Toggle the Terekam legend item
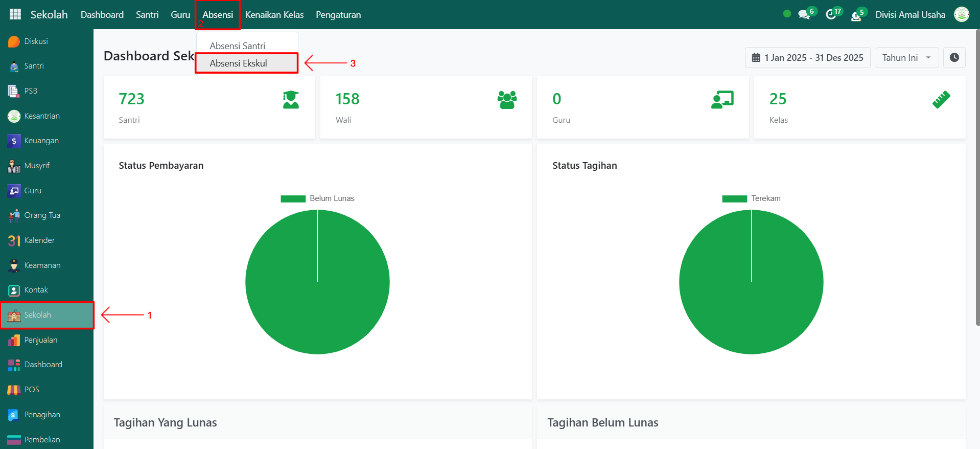980x449 pixels. (751, 198)
